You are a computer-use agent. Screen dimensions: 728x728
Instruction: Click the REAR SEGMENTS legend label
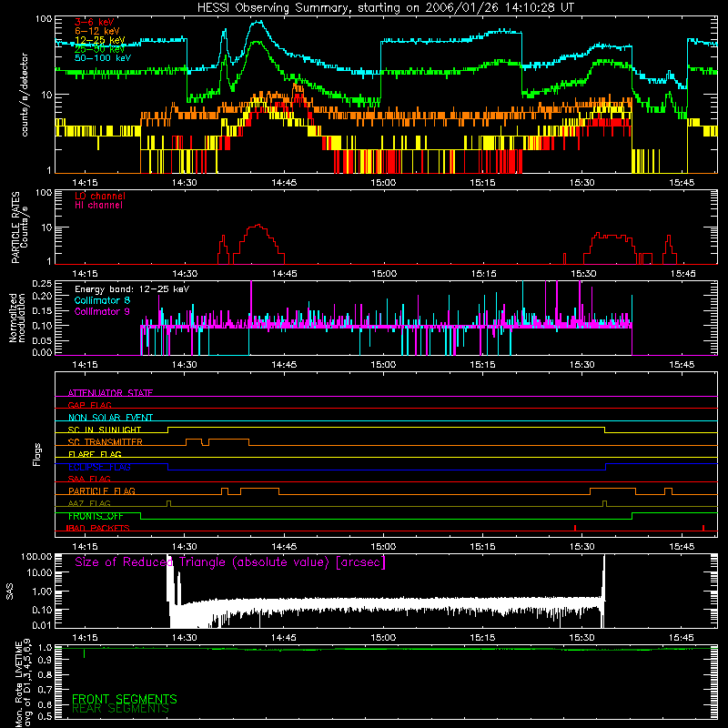[x=121, y=709]
